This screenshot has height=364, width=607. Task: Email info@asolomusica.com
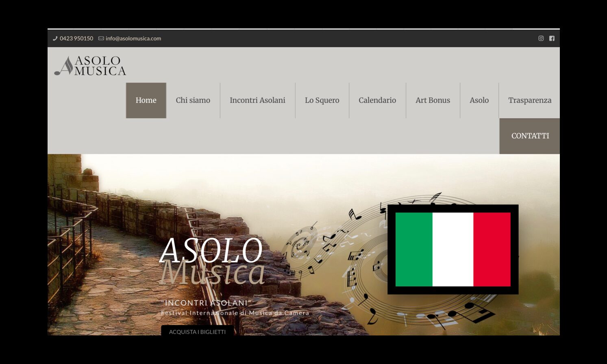(x=133, y=38)
